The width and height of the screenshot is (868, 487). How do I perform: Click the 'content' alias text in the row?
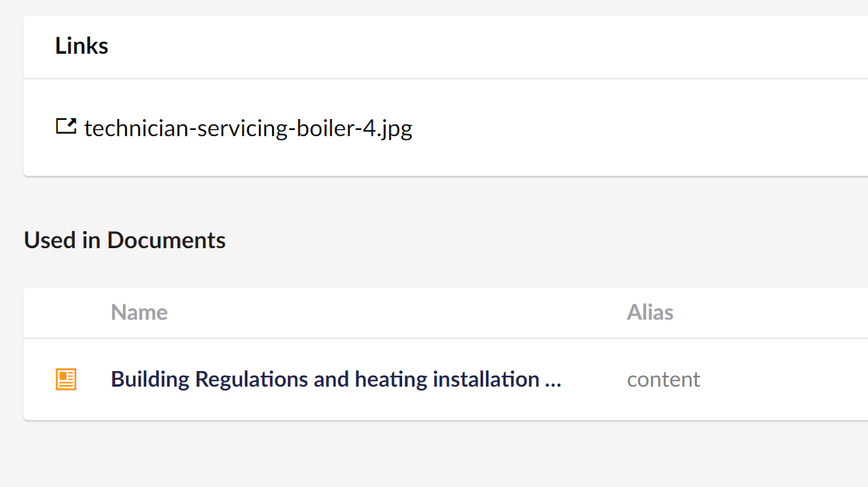[663, 379]
